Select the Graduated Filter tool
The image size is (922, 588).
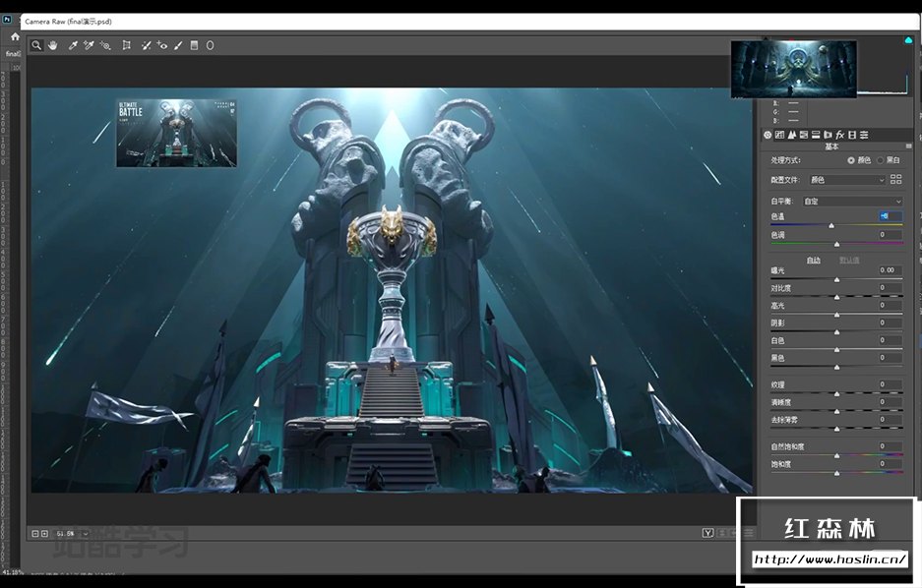coord(194,45)
